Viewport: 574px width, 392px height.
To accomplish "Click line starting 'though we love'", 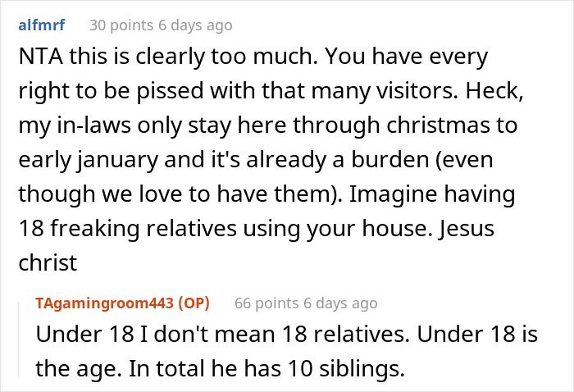I will (x=266, y=194).
